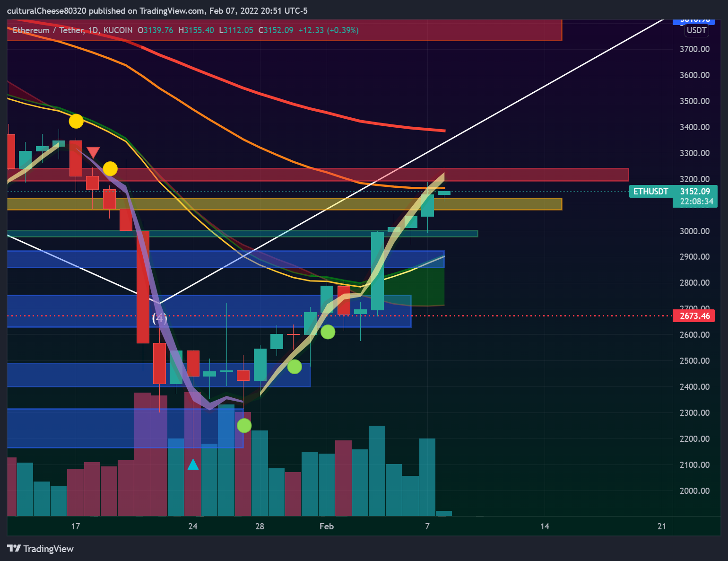Click the 24 date label on time axis
The width and height of the screenshot is (728, 561).
(x=193, y=526)
